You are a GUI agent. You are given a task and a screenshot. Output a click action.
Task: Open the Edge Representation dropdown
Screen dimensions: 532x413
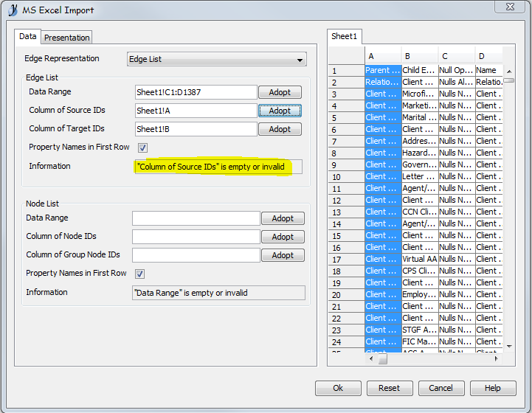(x=217, y=59)
